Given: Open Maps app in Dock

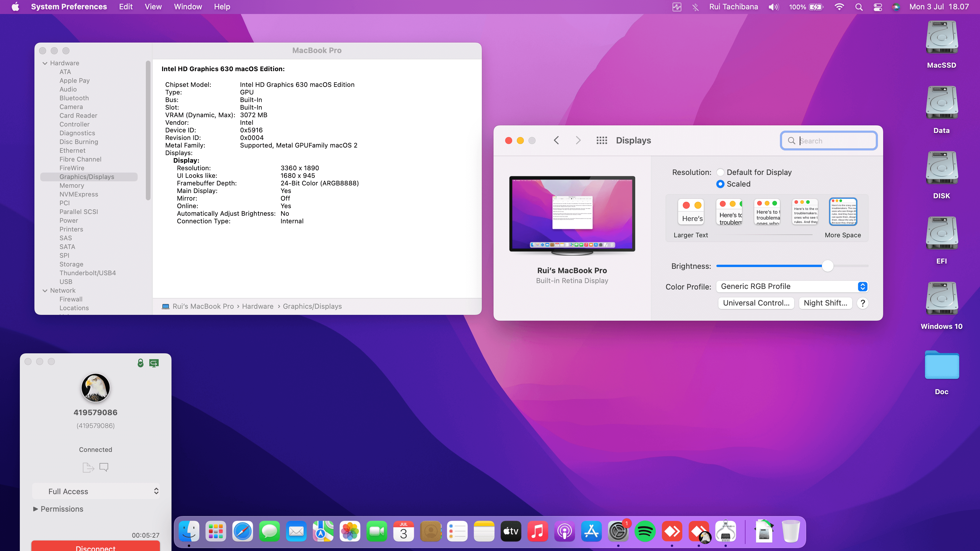Looking at the screenshot, I should click(323, 531).
